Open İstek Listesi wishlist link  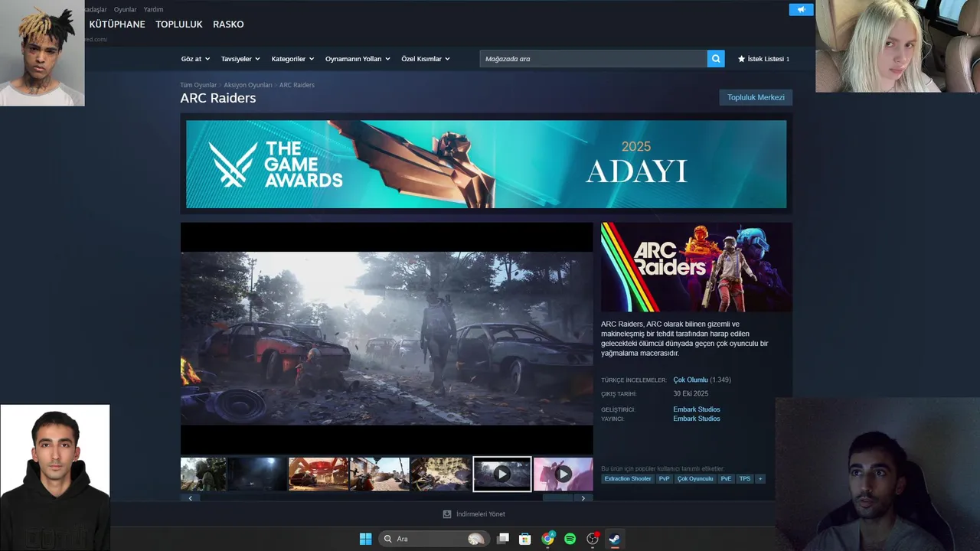pyautogui.click(x=766, y=59)
